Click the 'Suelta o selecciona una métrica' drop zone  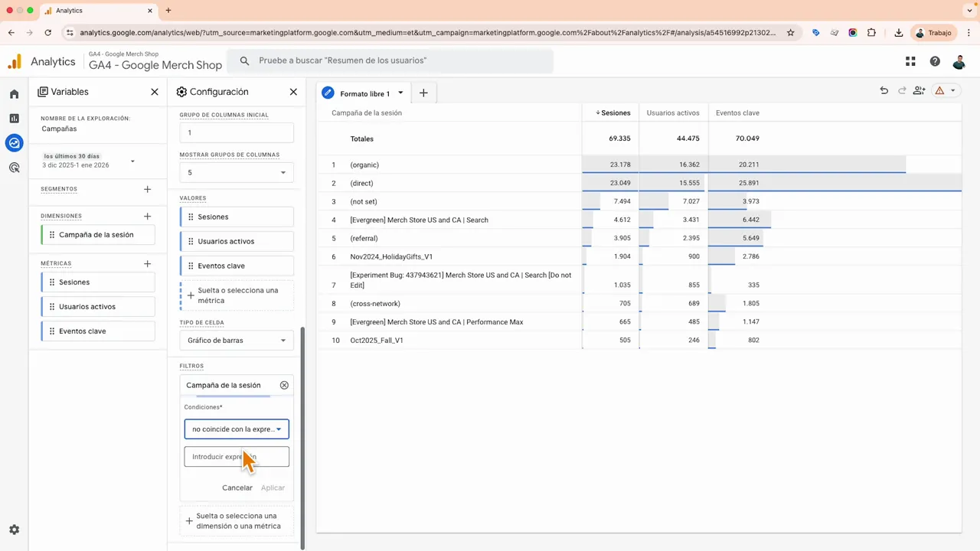(x=237, y=295)
